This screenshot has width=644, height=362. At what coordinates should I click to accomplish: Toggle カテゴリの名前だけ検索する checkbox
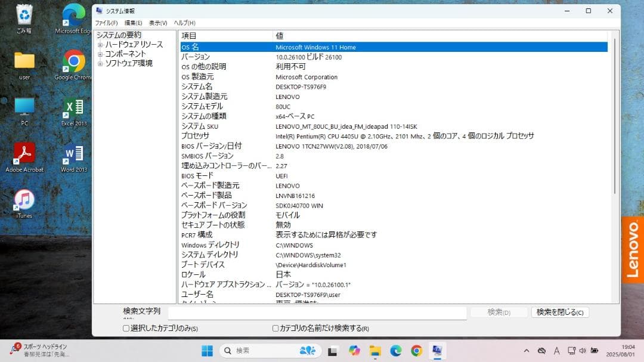click(x=275, y=329)
